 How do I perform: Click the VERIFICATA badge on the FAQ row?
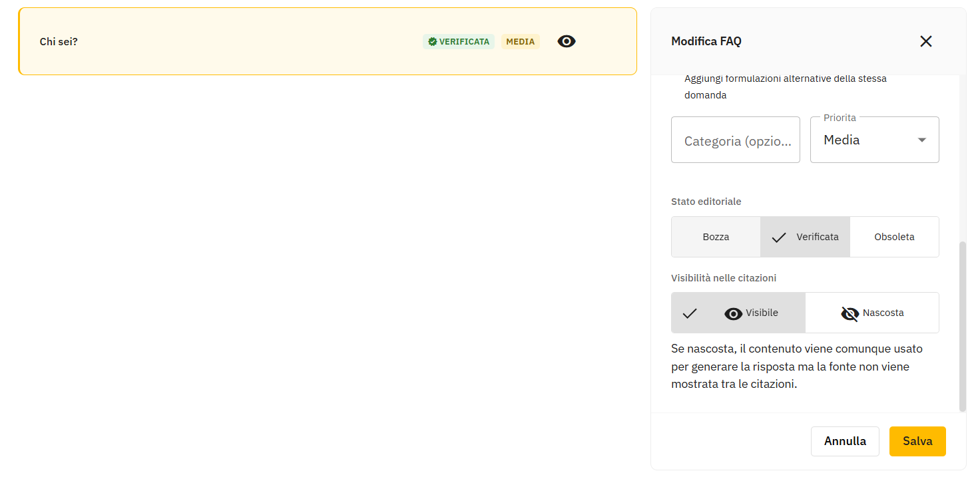(459, 41)
